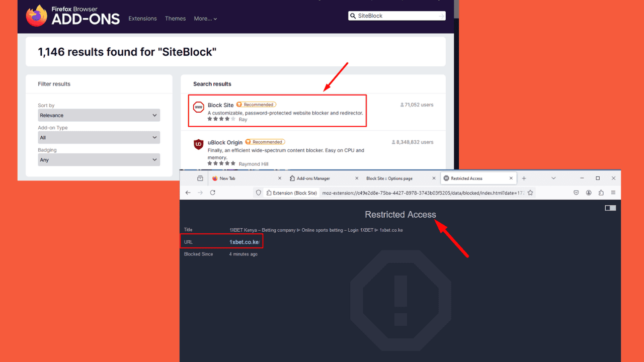Toggle the dark mode switch on Restricted Access page
The height and width of the screenshot is (362, 644).
(610, 207)
